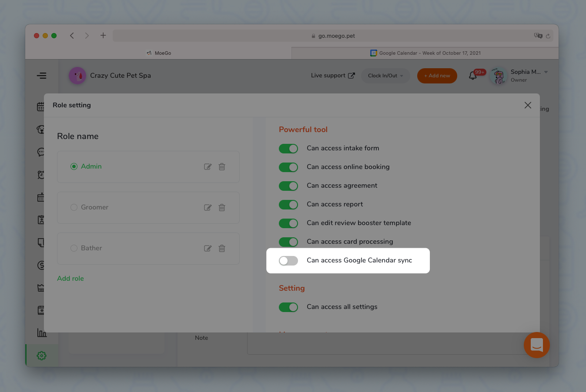The image size is (586, 392).
Task: Close the Role setting dialog
Action: [x=528, y=105]
